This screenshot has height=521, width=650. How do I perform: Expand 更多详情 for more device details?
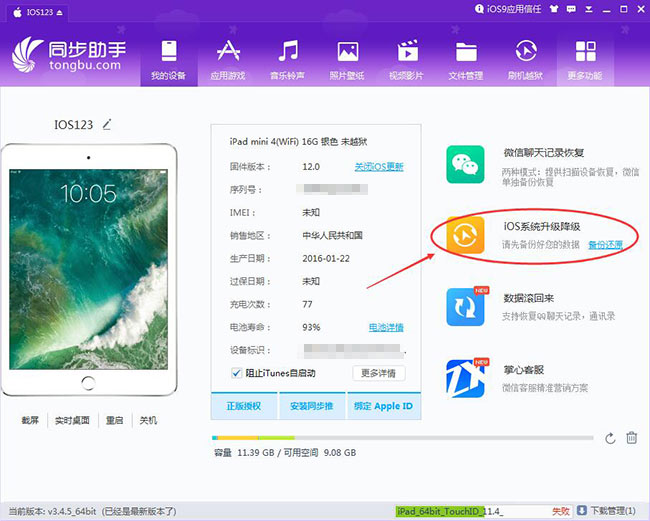pyautogui.click(x=379, y=373)
